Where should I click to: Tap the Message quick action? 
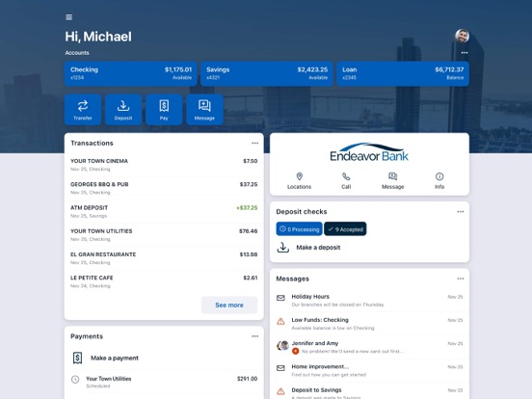(204, 110)
